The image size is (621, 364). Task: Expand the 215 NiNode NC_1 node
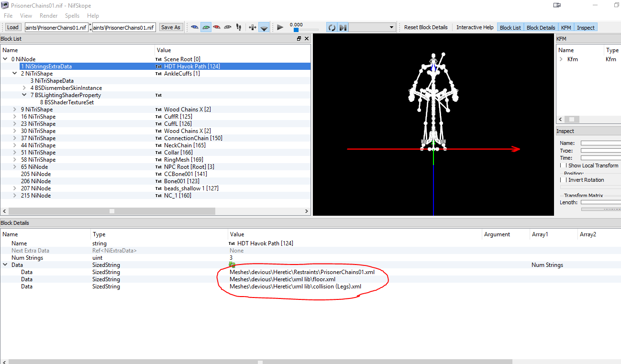(15, 196)
